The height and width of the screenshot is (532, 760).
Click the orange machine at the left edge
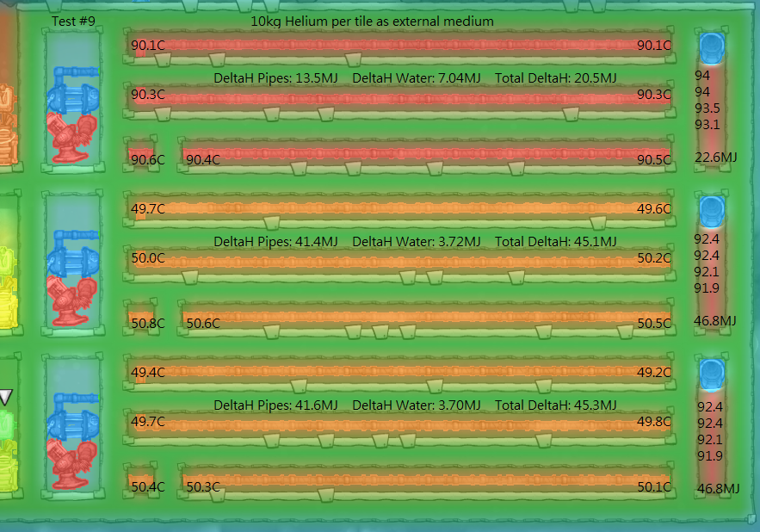click(7, 125)
